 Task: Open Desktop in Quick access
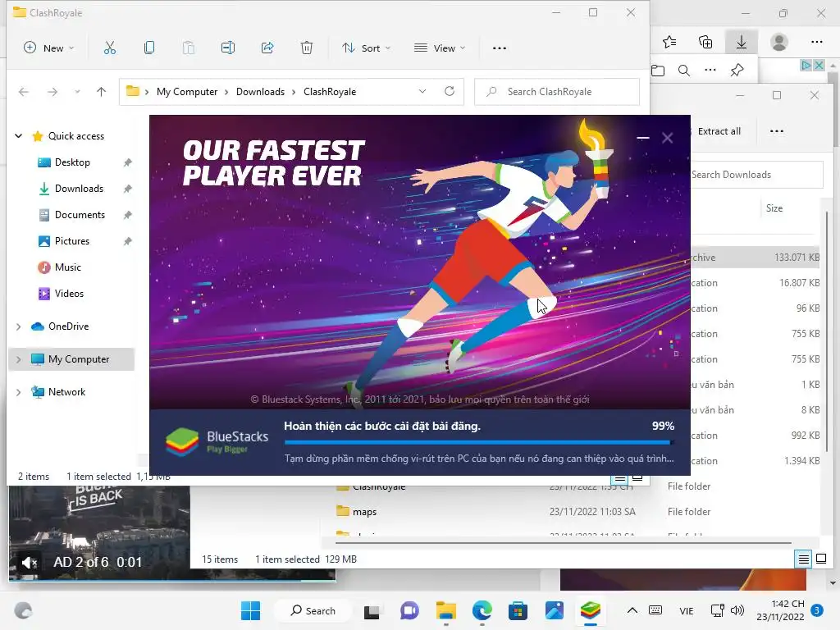pos(72,162)
